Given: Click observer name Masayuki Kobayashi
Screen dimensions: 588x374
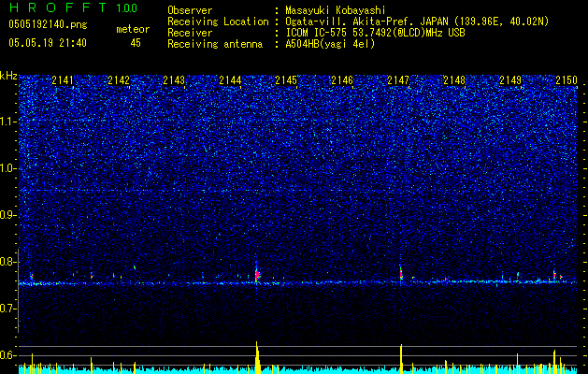Looking at the screenshot, I should point(336,10).
